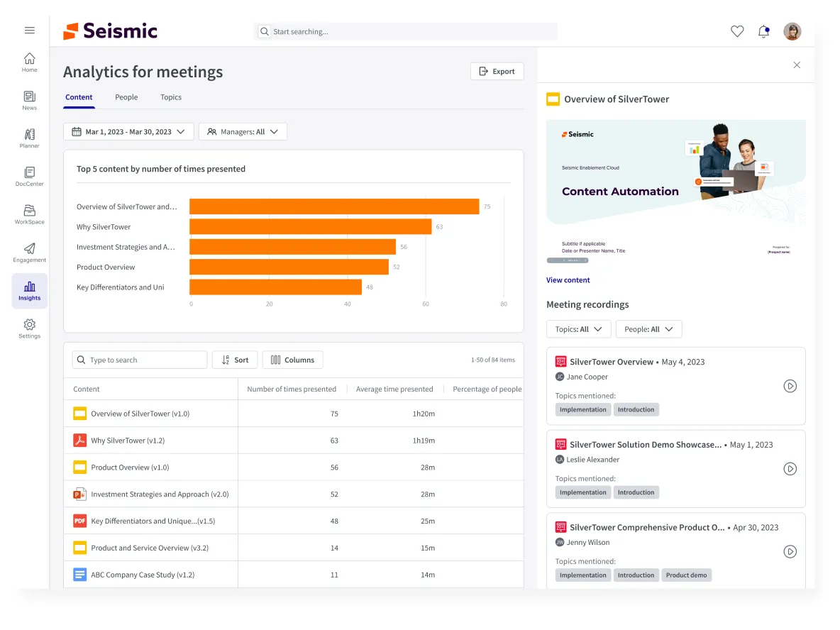Image resolution: width=840 pixels, height=630 pixels.
Task: Click the SilverTower Overview recording icon
Action: point(561,362)
